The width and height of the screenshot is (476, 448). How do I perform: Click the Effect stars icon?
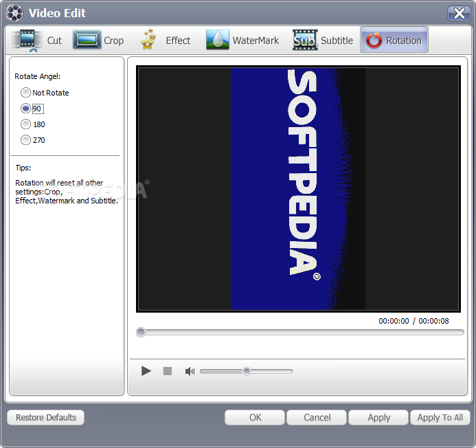pos(149,39)
